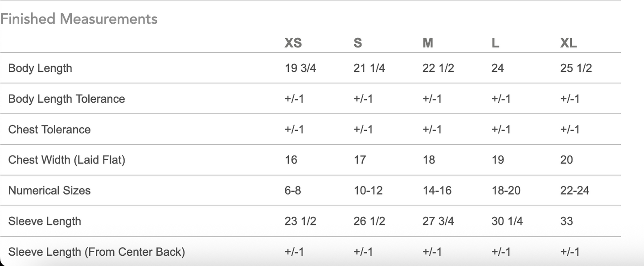This screenshot has height=266, width=644.
Task: Select the Sleeve Length row label
Action: tap(45, 221)
